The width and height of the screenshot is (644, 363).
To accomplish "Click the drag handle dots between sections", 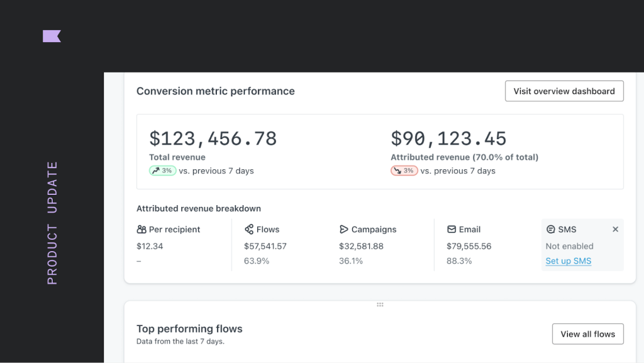I will [x=380, y=304].
